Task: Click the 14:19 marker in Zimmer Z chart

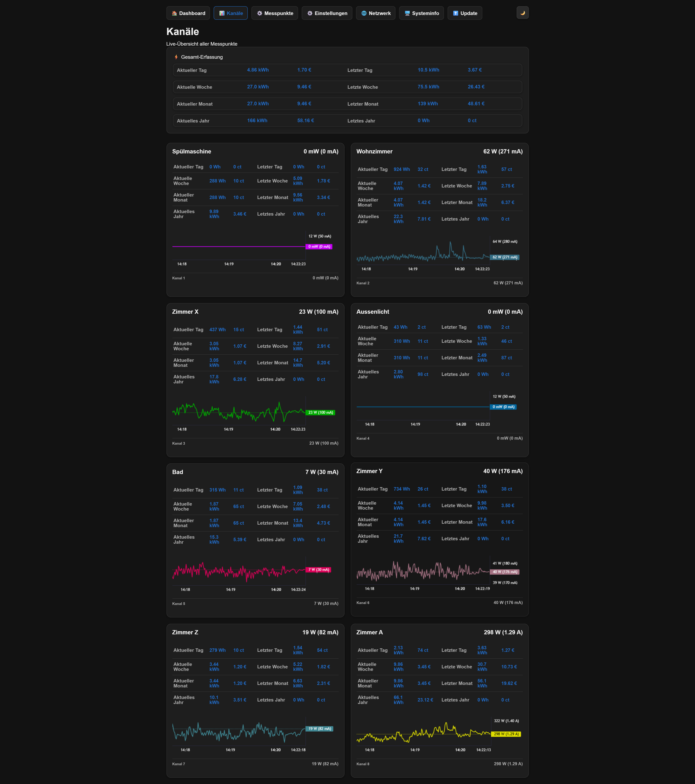Action: click(230, 750)
